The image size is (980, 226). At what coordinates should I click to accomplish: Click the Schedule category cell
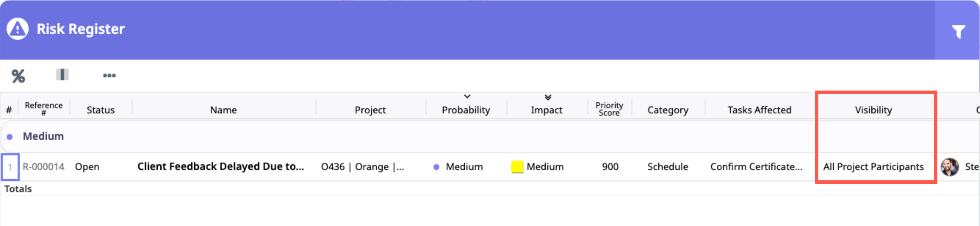(668, 167)
